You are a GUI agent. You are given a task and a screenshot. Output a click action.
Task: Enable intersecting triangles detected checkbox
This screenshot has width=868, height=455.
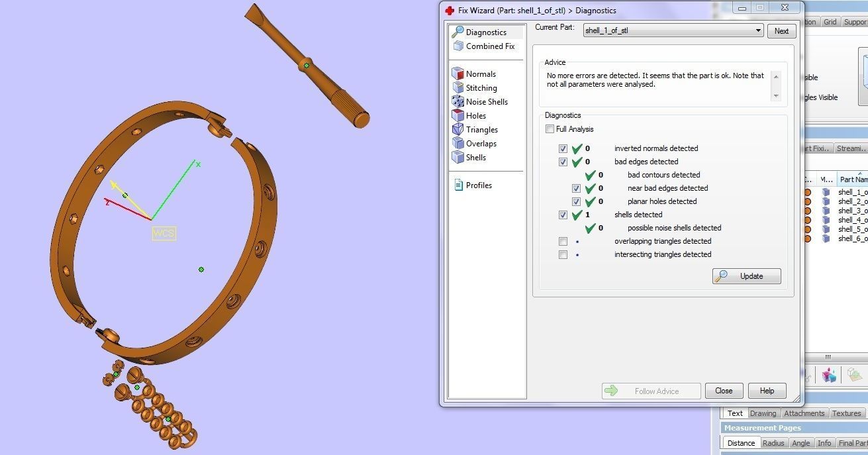[563, 254]
